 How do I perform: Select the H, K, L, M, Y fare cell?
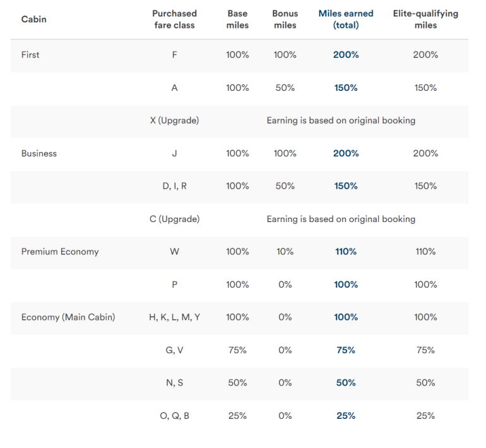click(x=174, y=317)
